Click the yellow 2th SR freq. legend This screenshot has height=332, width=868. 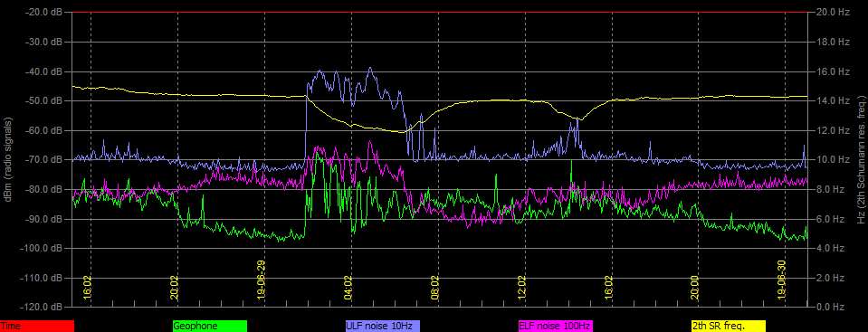point(729,326)
